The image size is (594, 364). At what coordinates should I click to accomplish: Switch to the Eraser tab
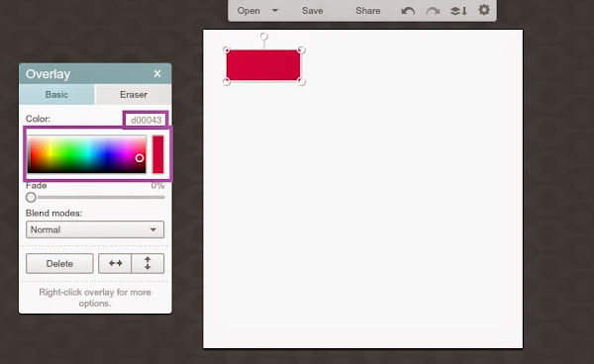[x=134, y=95]
